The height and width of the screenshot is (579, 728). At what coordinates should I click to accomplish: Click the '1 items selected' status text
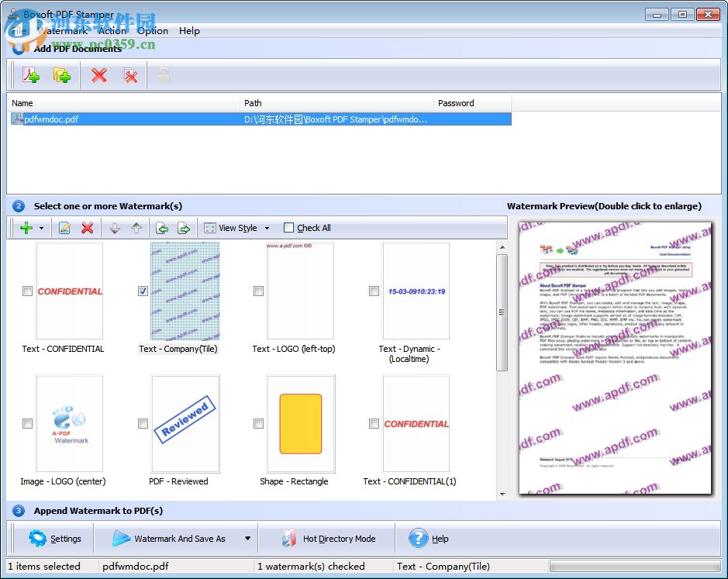point(44,567)
